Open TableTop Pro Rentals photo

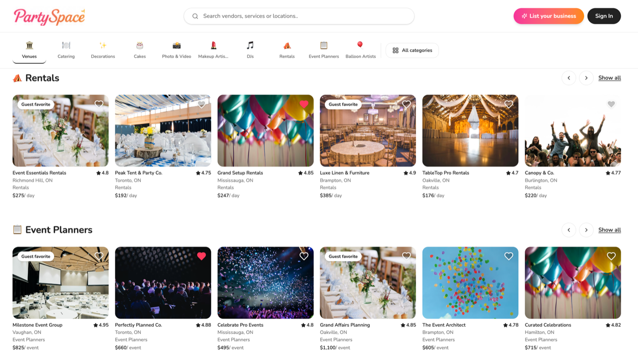[x=470, y=131]
